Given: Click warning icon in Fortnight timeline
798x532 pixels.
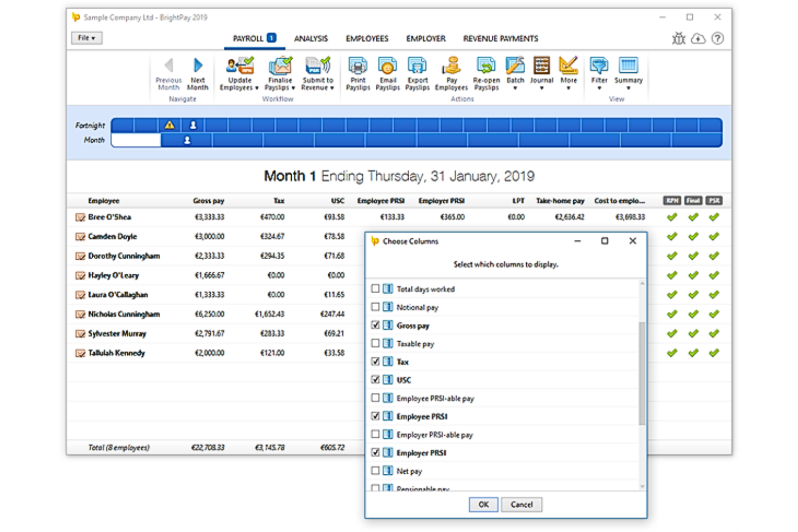Looking at the screenshot, I should (169, 125).
